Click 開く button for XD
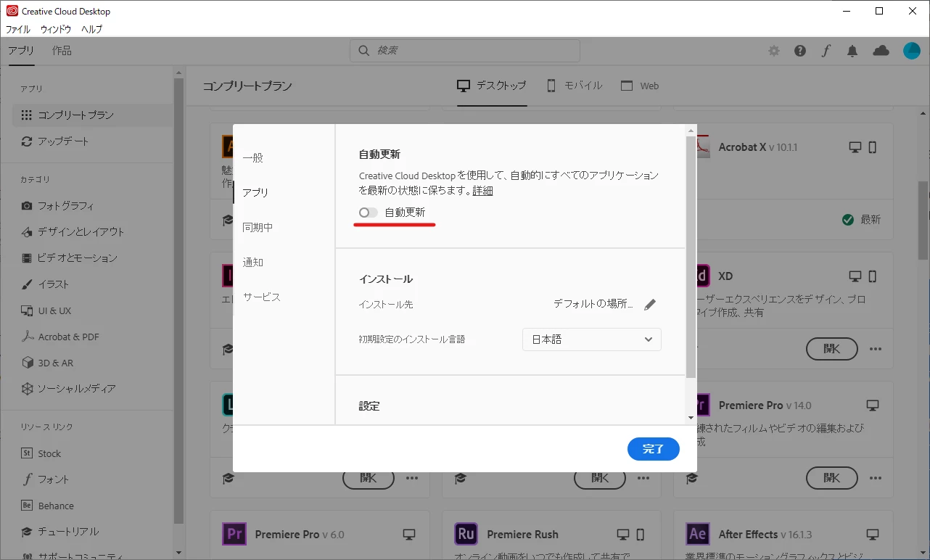This screenshot has width=930, height=560. tap(831, 349)
